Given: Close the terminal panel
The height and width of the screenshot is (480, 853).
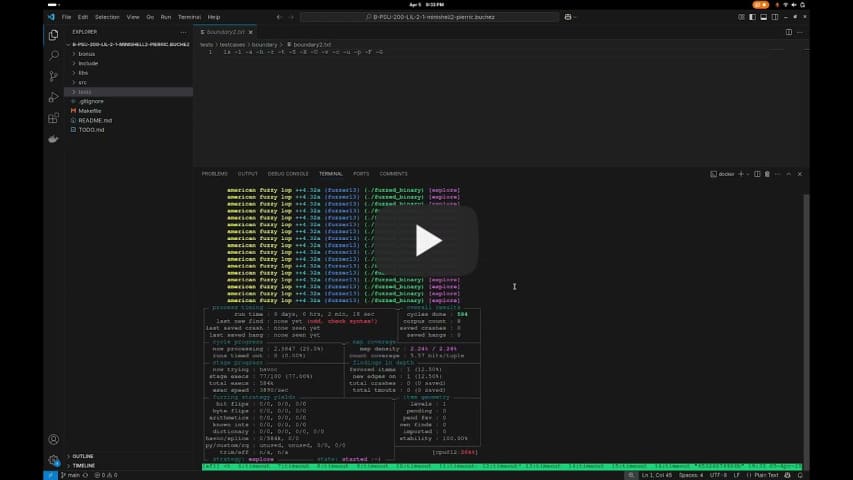Looking at the screenshot, I should coord(800,174).
